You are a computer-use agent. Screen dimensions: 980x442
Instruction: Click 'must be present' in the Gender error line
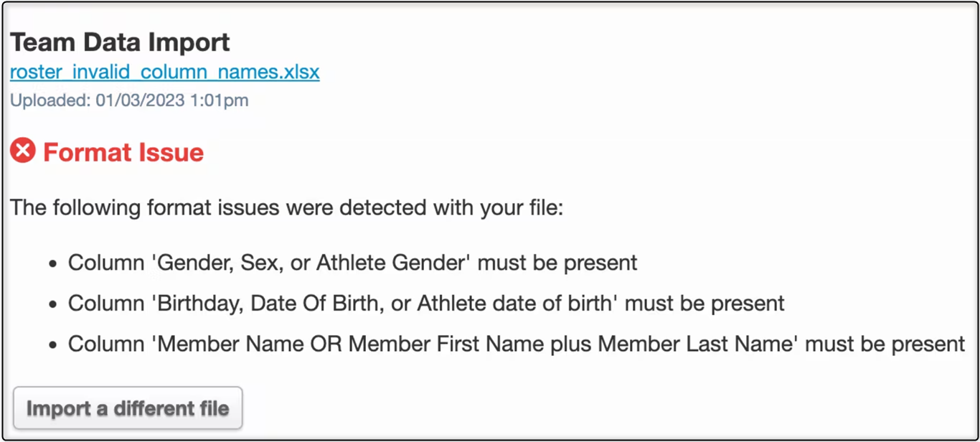point(557,263)
